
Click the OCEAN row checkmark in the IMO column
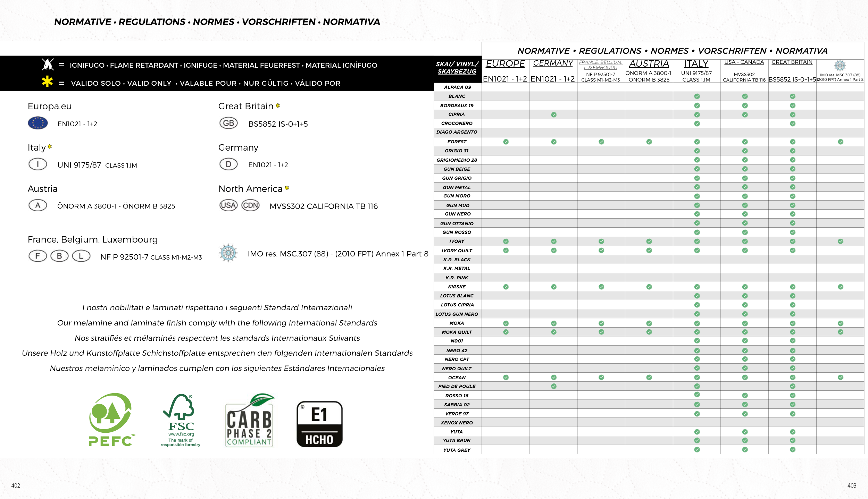840,377
